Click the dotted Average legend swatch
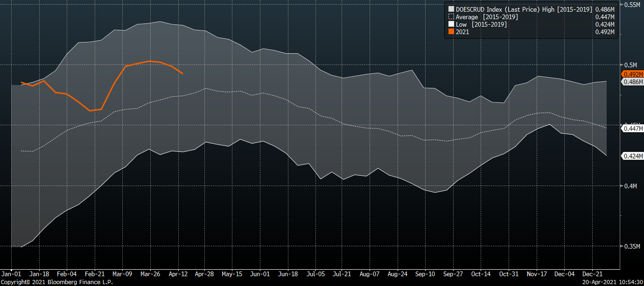644x286 pixels. pos(451,17)
